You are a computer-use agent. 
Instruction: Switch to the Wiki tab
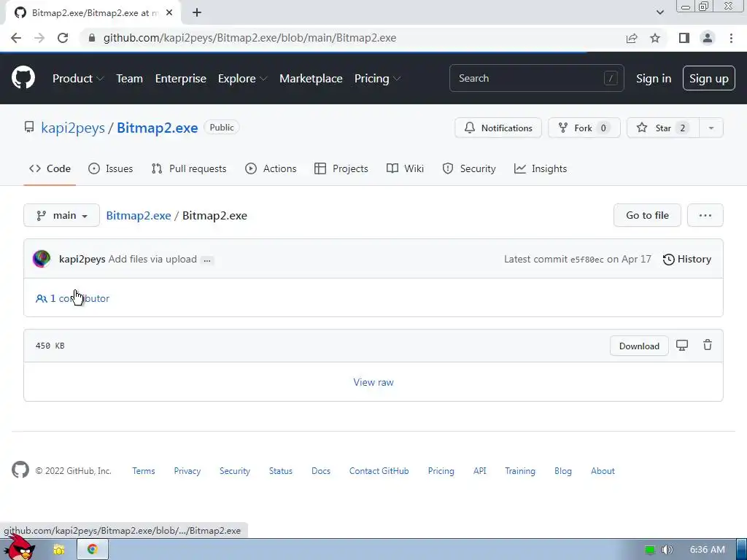(x=405, y=168)
